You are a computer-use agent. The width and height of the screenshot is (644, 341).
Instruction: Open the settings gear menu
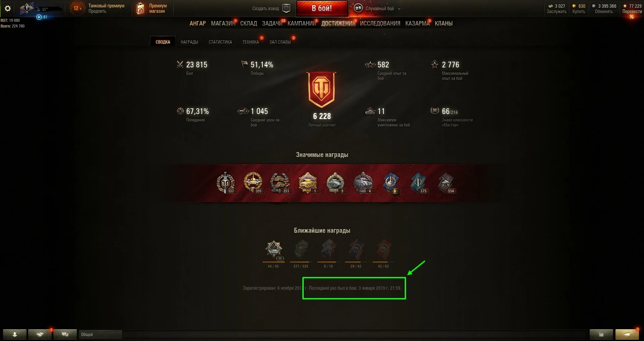(8, 8)
